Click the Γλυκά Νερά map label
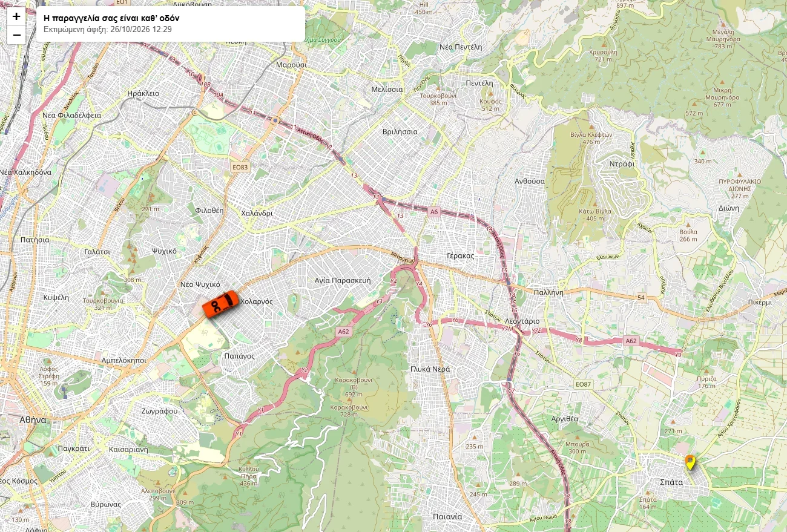787x532 pixels. [430, 369]
